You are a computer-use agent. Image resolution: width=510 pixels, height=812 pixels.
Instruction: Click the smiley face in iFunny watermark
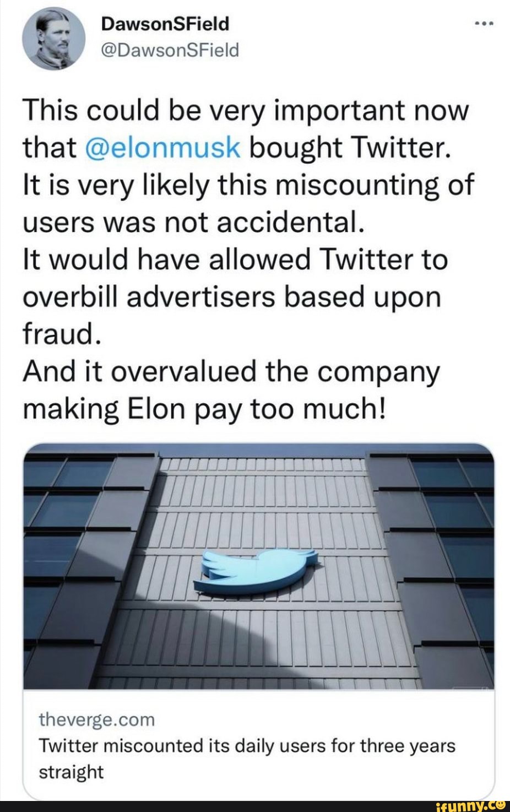click(x=500, y=804)
